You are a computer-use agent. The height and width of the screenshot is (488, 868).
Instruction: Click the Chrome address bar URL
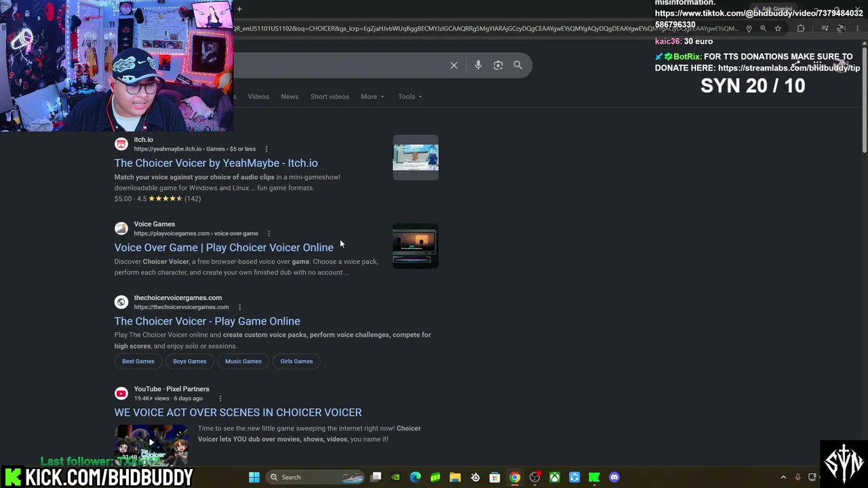point(486,28)
